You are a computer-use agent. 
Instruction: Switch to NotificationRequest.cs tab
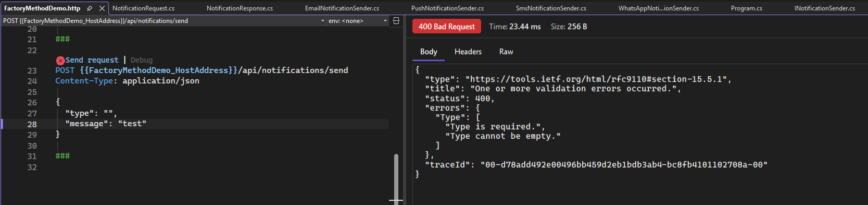143,8
